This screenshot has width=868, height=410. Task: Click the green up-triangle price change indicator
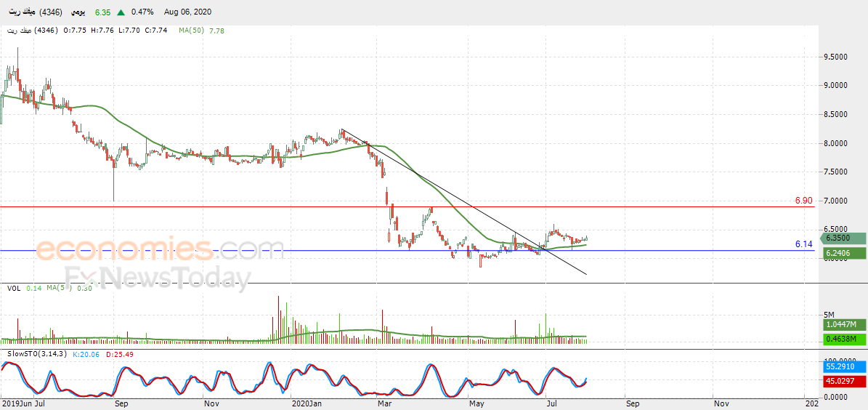tap(121, 12)
